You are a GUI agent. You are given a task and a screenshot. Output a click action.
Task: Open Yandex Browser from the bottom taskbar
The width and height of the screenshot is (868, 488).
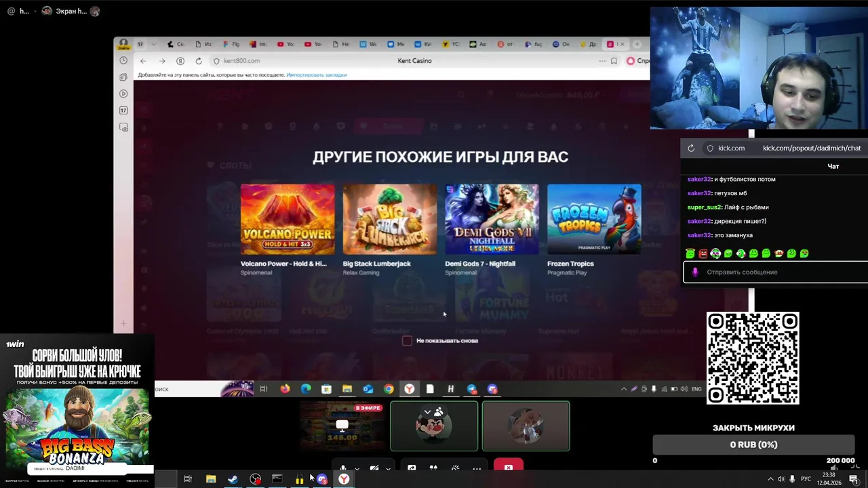(x=344, y=479)
